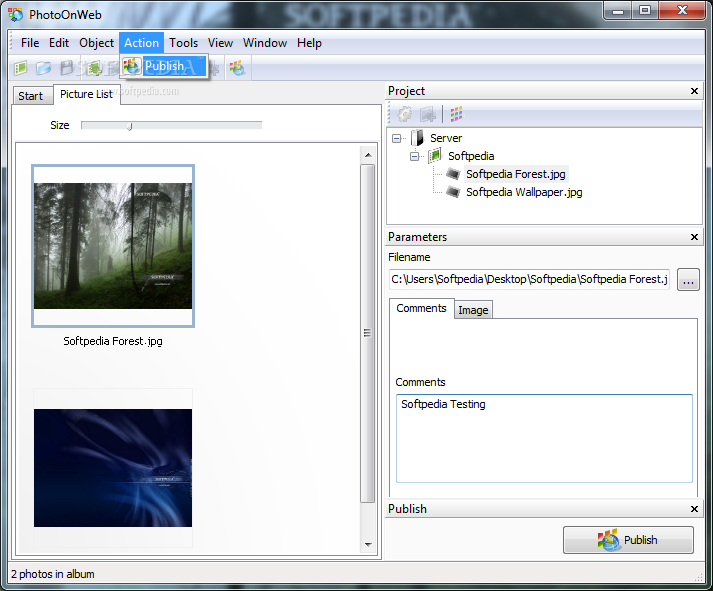Screen dimensions: 713x591
Task: Select the Server label in project tree
Action: click(x=446, y=138)
